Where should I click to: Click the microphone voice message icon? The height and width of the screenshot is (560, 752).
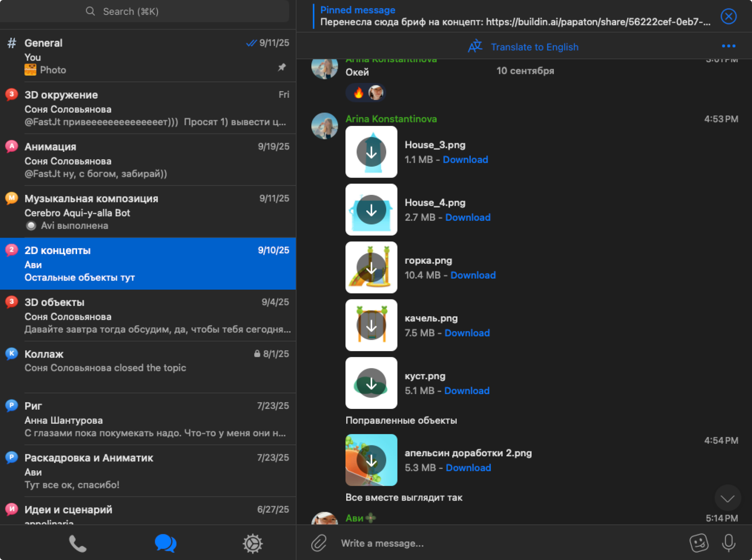tap(728, 543)
